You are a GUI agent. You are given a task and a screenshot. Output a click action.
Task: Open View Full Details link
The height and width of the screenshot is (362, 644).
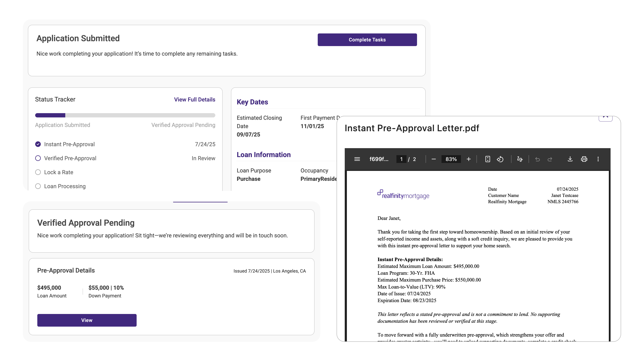195,100
